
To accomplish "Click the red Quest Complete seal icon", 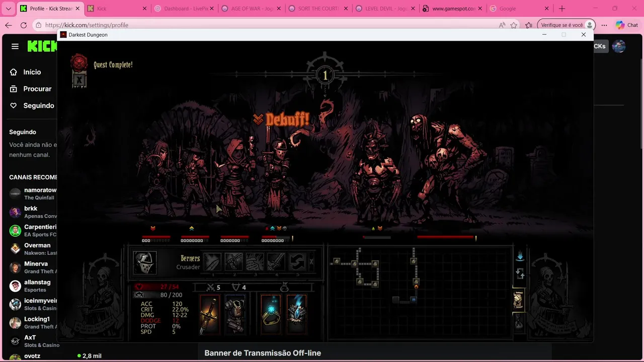I will 79,62.
